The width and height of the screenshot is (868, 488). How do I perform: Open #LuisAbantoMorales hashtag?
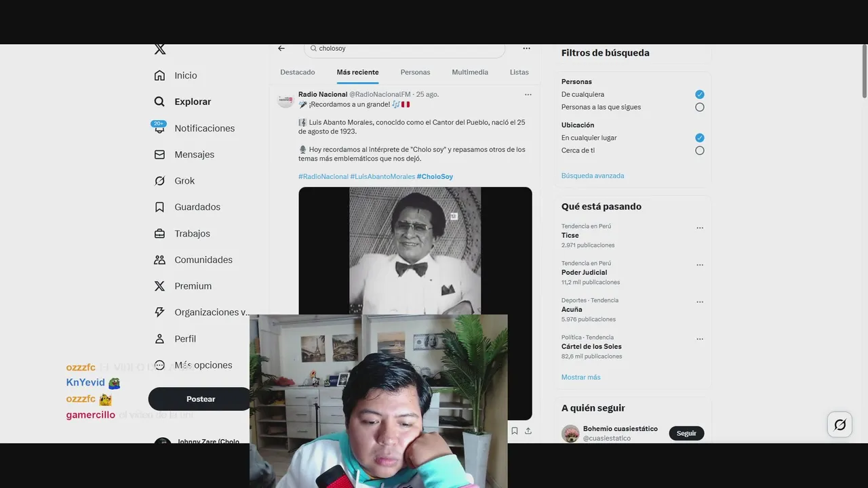382,176
